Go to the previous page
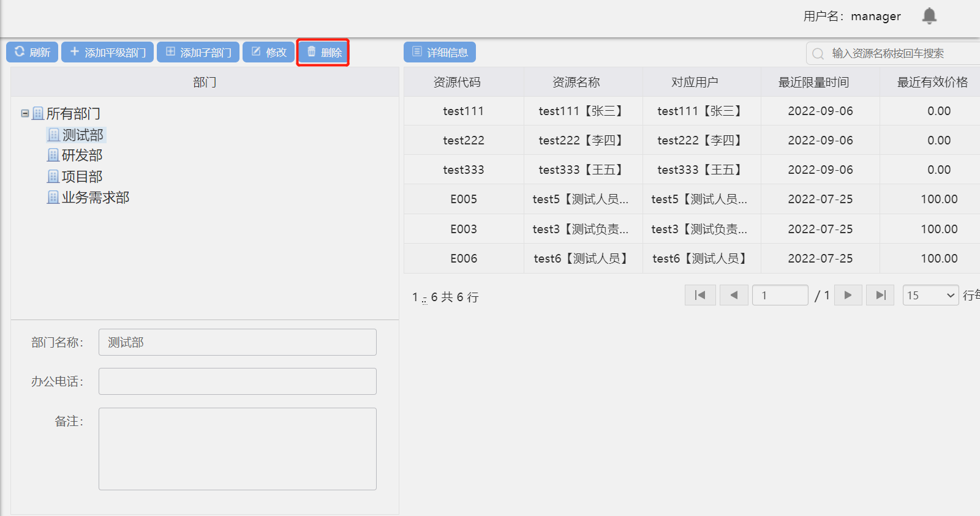This screenshot has height=516, width=980. (734, 295)
